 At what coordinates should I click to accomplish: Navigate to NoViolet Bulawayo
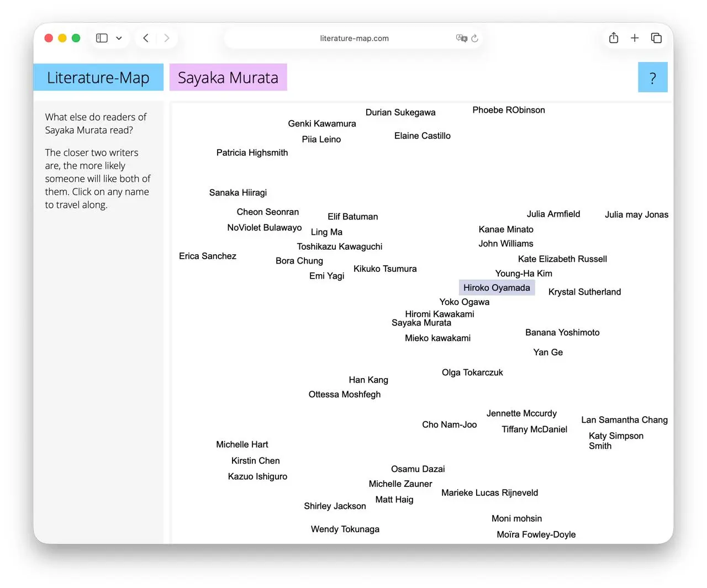[x=265, y=227]
